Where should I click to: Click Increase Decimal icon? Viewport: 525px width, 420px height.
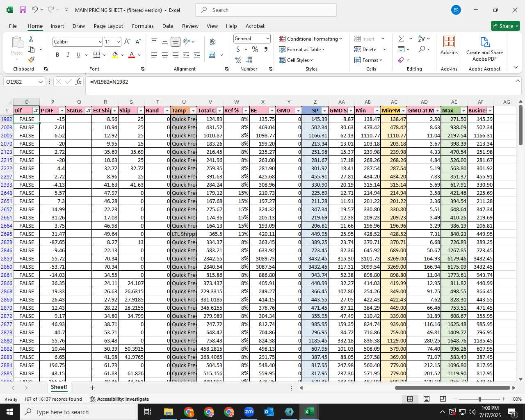click(x=238, y=60)
